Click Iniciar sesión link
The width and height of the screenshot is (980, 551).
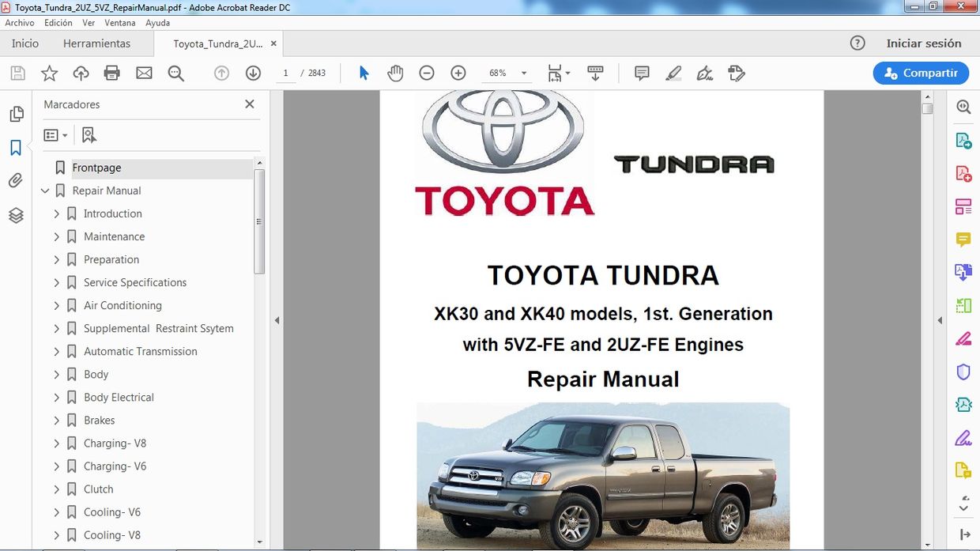924,43
